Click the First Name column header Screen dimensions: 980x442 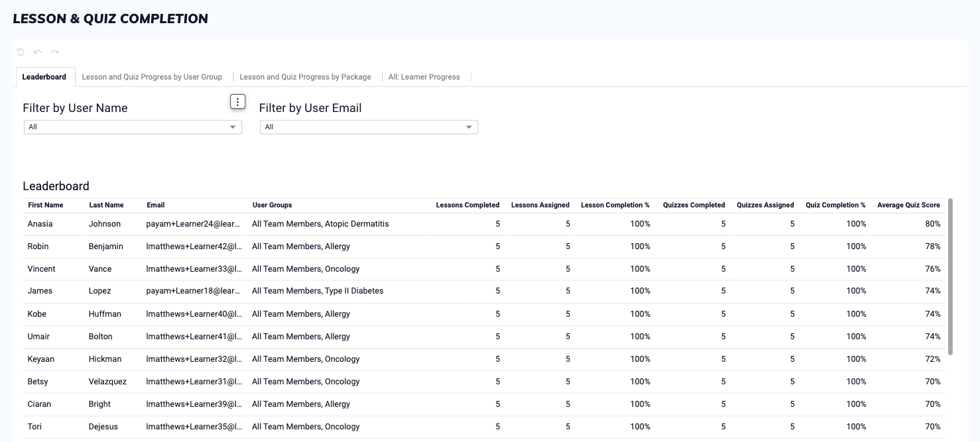tap(46, 205)
